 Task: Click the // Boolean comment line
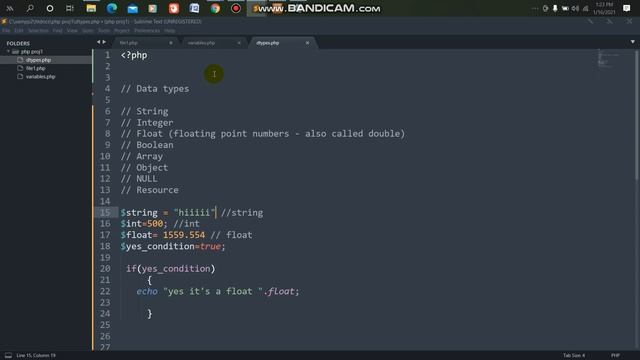(147, 145)
